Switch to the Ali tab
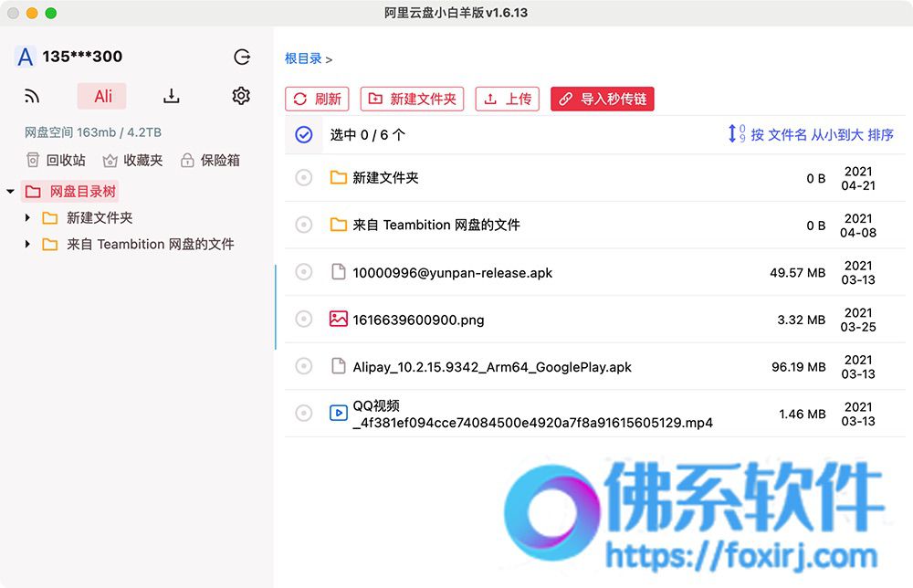913x588 pixels. coord(102,96)
